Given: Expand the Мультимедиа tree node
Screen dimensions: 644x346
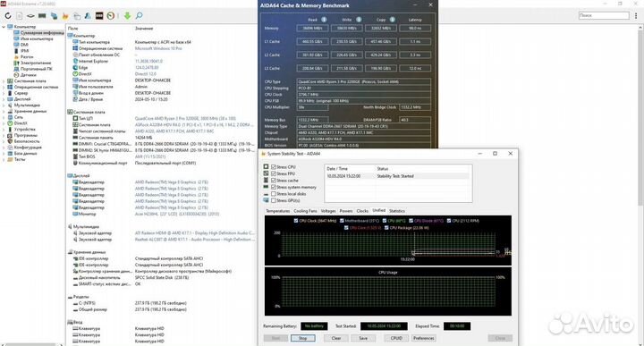Looking at the screenshot, I should [4, 105].
